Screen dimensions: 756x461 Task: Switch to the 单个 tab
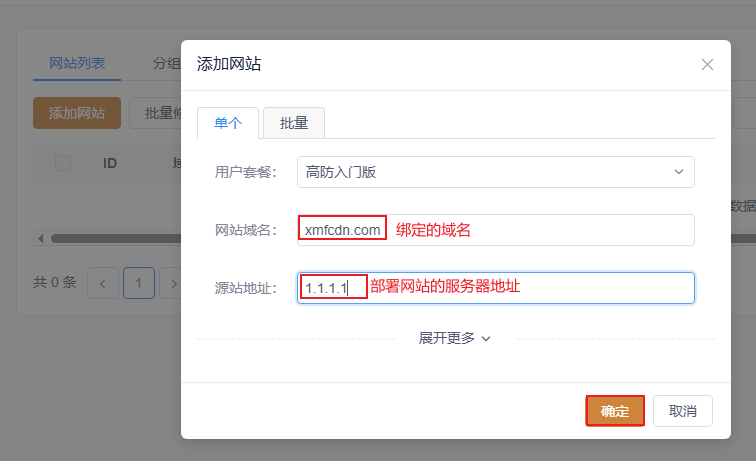[228, 123]
